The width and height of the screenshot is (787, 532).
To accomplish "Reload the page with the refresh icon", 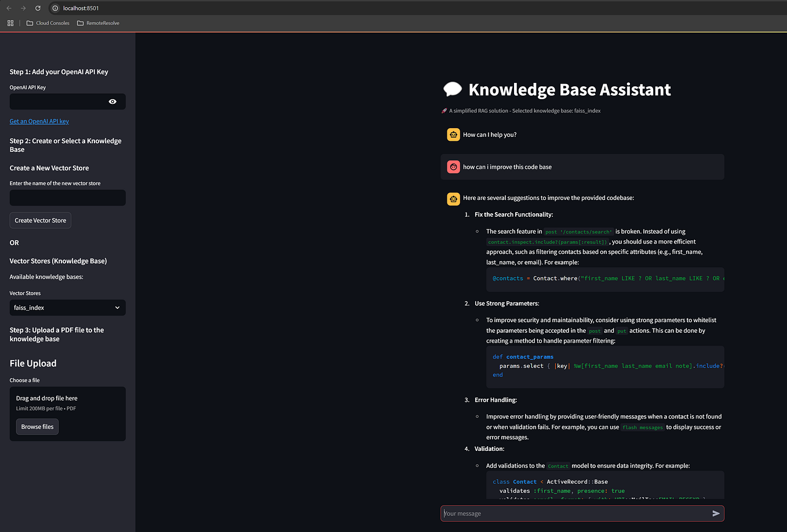I will [37, 8].
